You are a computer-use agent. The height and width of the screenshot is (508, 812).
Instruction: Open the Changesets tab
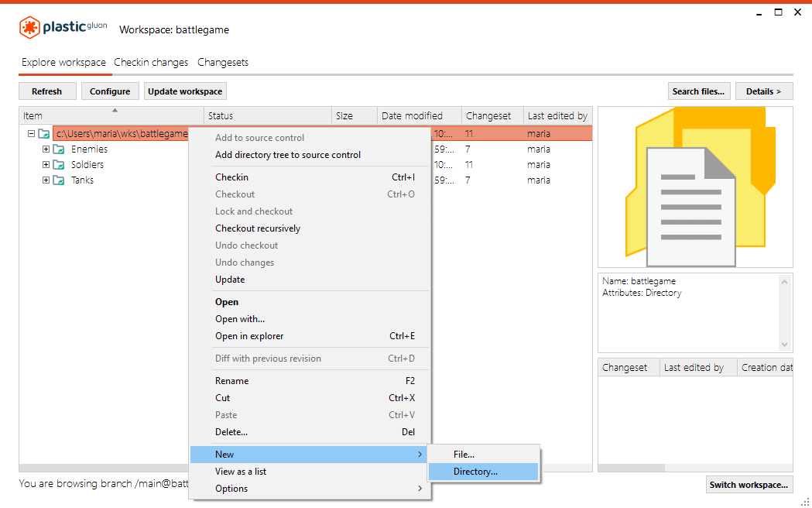click(223, 62)
